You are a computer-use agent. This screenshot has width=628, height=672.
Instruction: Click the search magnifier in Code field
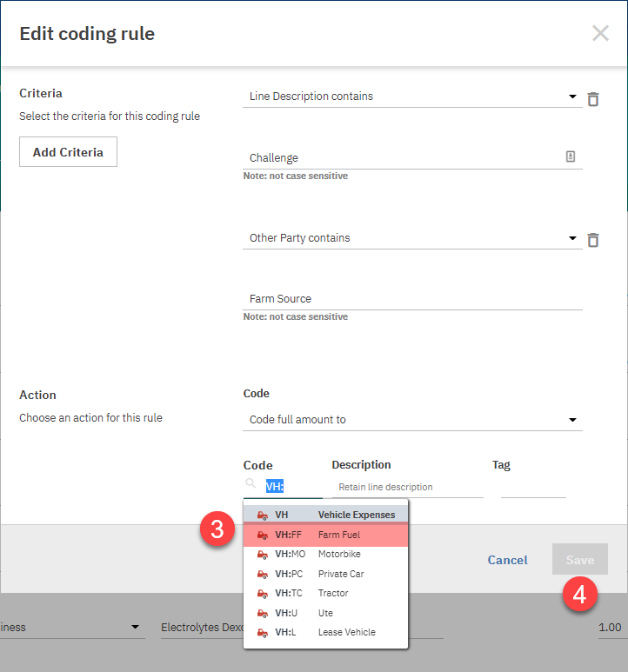click(251, 483)
